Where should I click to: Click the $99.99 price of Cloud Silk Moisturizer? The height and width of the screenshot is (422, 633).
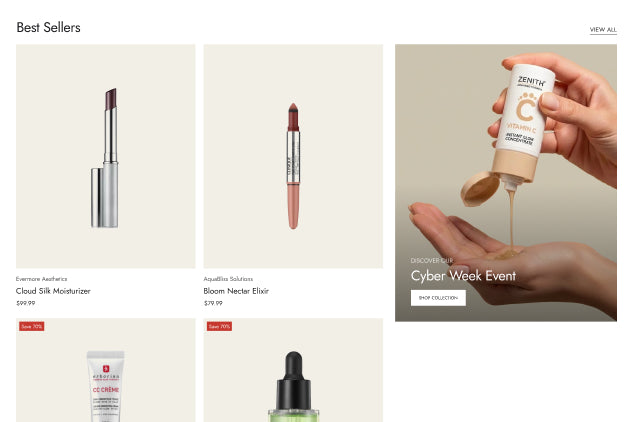(x=25, y=303)
